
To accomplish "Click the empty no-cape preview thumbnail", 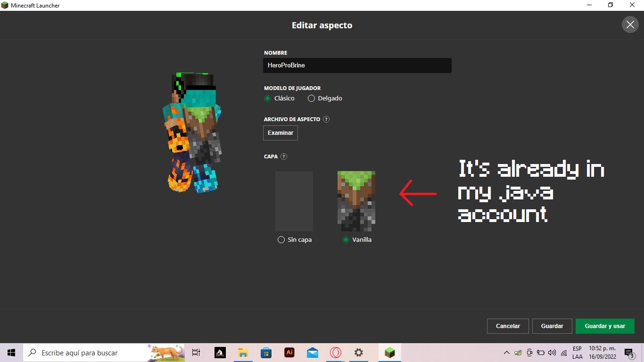I will 294,201.
